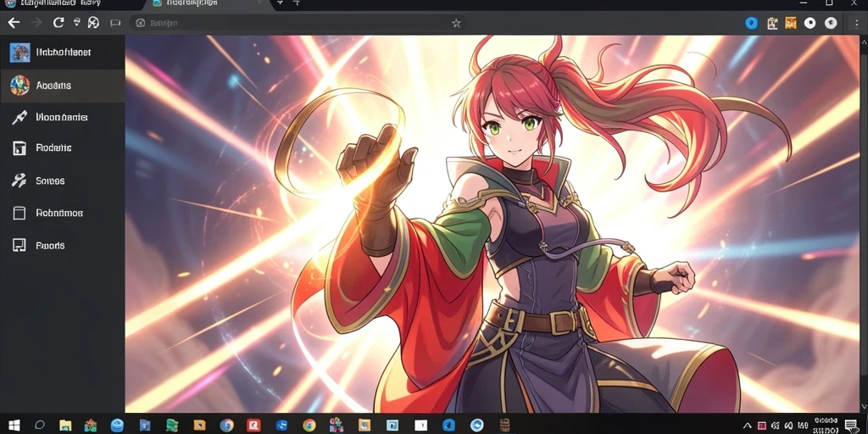The image size is (868, 434).
Task: Open the three-dot browser menu
Action: point(857,23)
